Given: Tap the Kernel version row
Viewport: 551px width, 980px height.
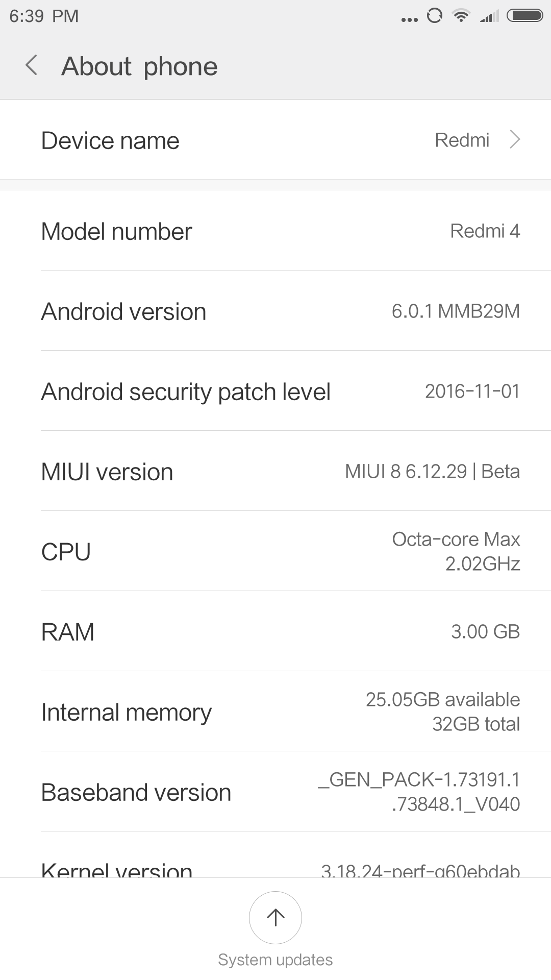Looking at the screenshot, I should pyautogui.click(x=275, y=868).
